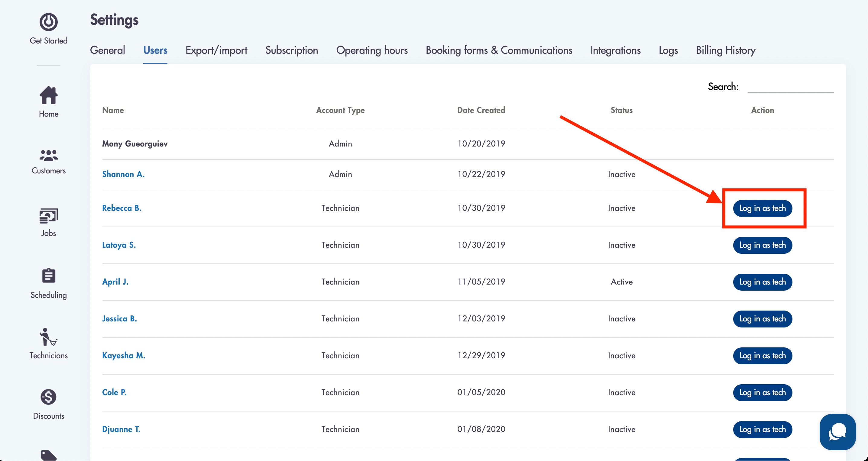Open Kayesha M. user profile

[124, 355]
